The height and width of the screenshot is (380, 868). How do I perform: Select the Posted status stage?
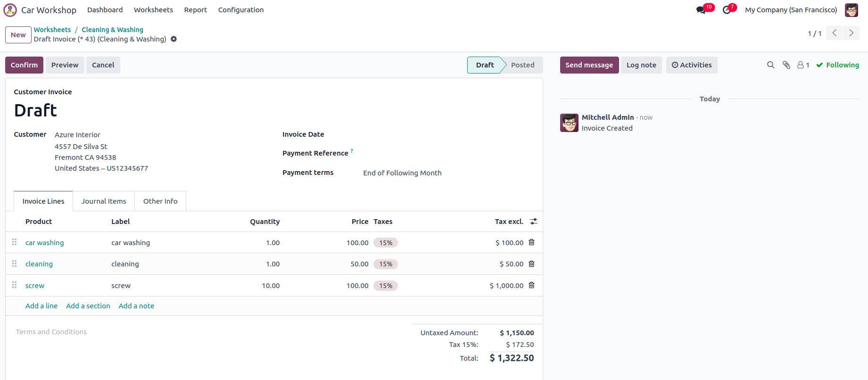pyautogui.click(x=522, y=65)
